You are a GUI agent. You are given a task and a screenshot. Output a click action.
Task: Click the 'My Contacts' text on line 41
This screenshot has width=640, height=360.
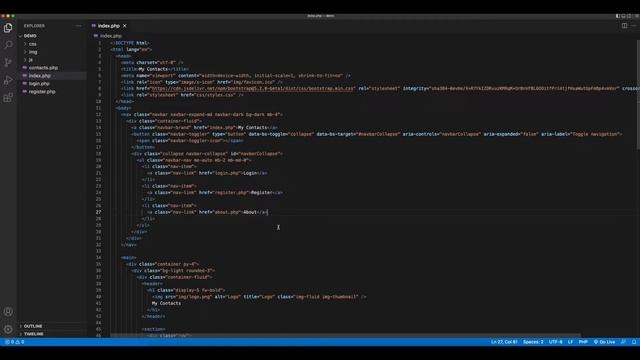(166, 303)
